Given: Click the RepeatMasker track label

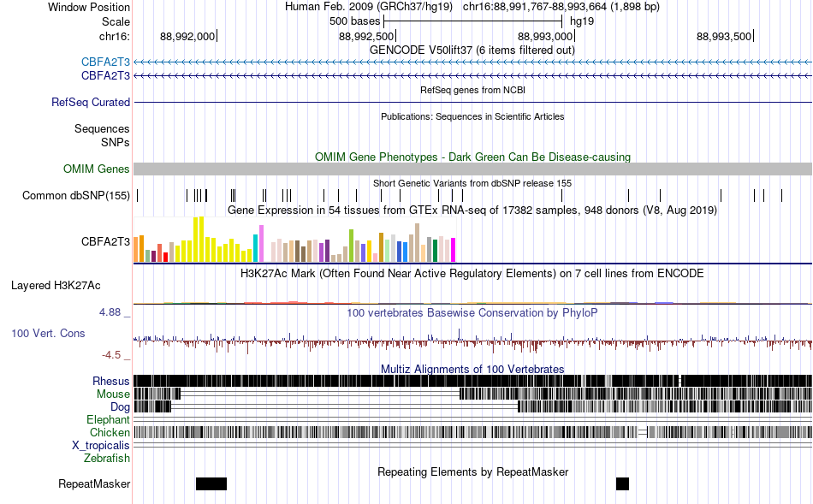Looking at the screenshot, I should [94, 483].
